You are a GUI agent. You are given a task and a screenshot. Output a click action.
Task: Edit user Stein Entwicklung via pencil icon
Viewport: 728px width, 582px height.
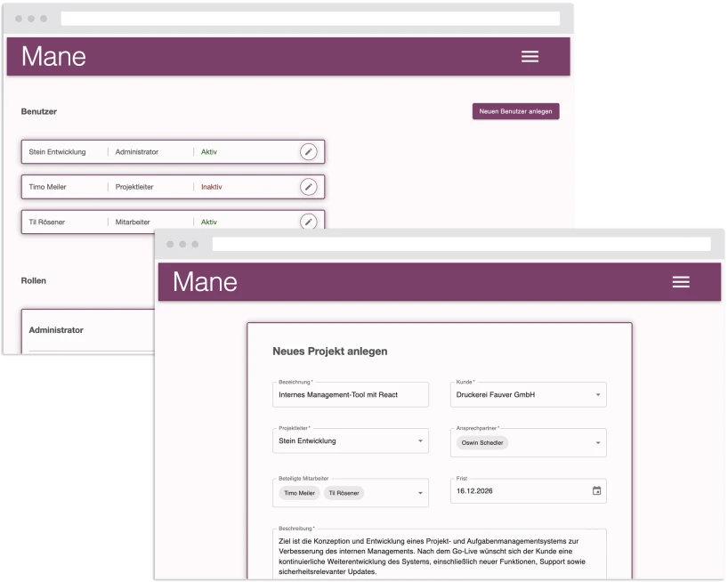[x=308, y=152]
